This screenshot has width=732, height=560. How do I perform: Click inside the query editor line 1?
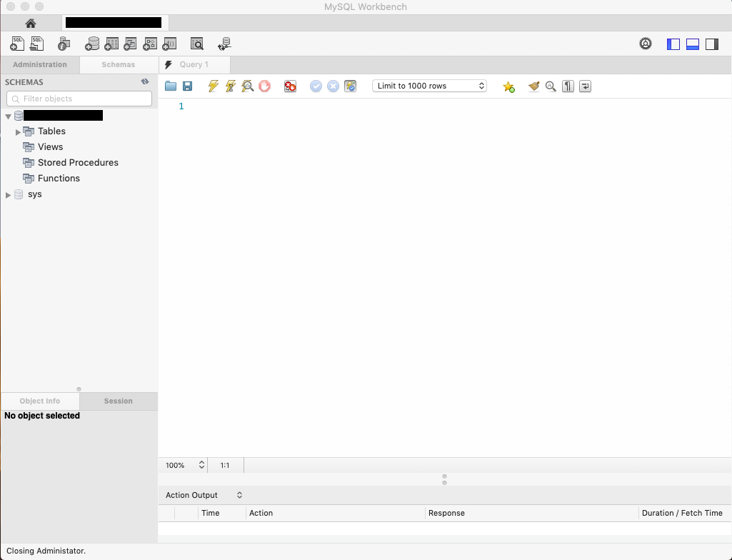tap(458, 106)
